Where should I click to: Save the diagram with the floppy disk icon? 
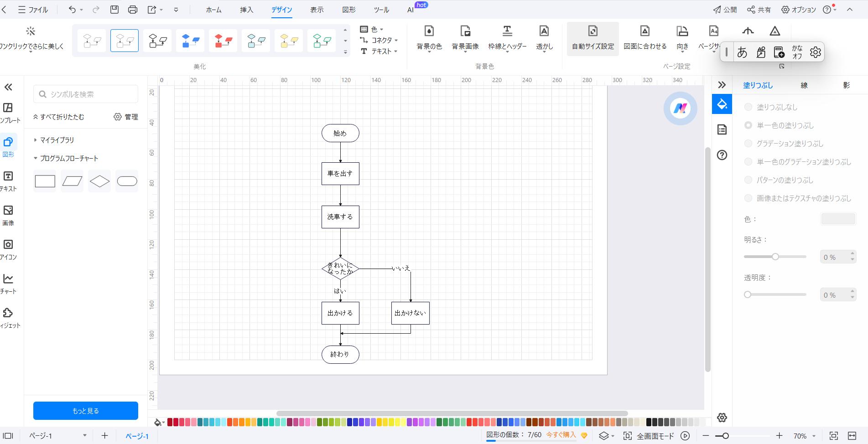click(114, 10)
